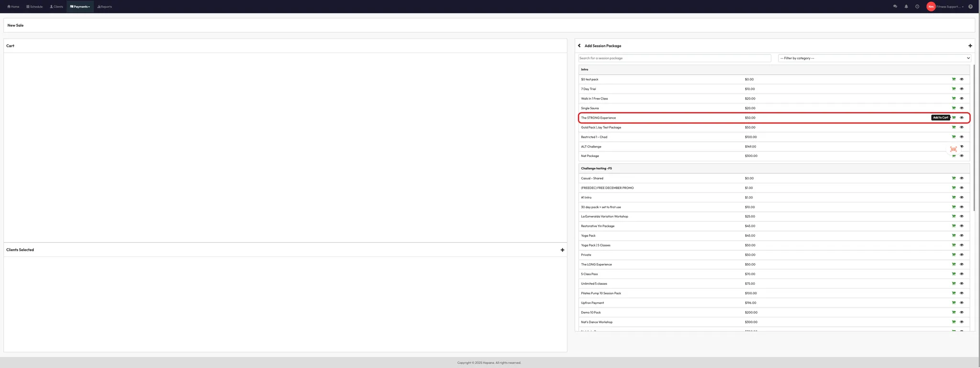Open the Reports menu item
This screenshot has width=980, height=368.
[104, 7]
